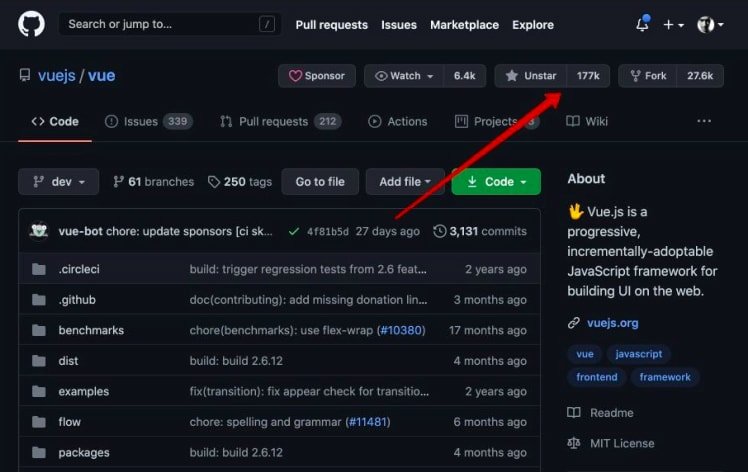Click the GitHub Octocat logo

tap(31, 24)
